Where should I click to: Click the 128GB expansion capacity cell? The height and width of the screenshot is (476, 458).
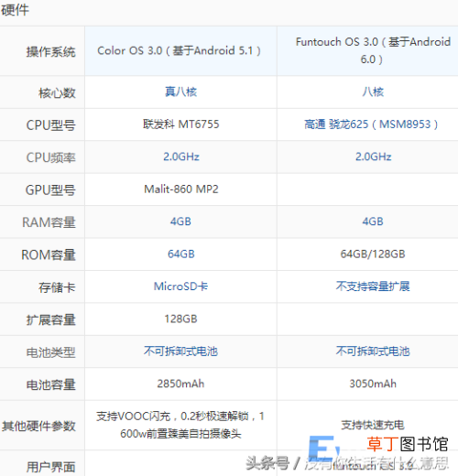point(180,319)
